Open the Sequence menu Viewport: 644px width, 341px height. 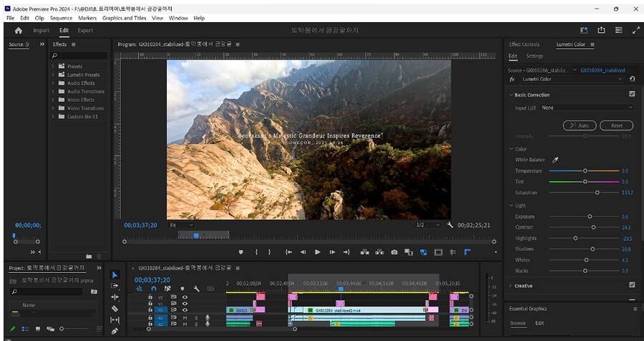[x=61, y=18]
